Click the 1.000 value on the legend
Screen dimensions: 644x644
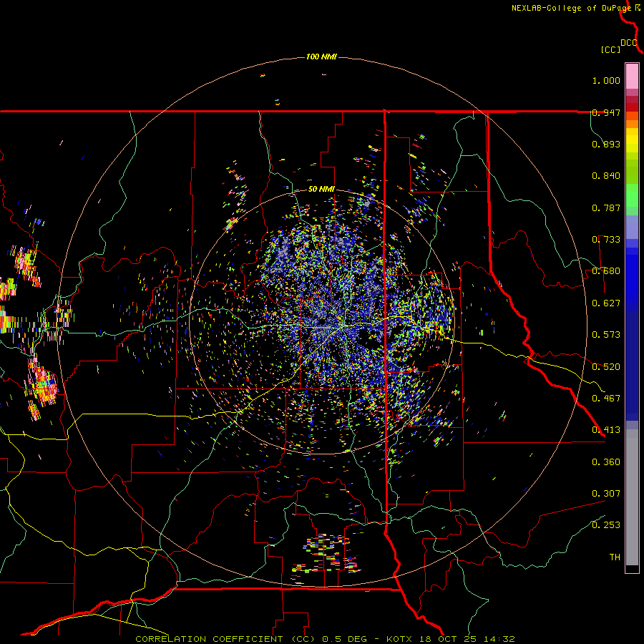pyautogui.click(x=606, y=80)
